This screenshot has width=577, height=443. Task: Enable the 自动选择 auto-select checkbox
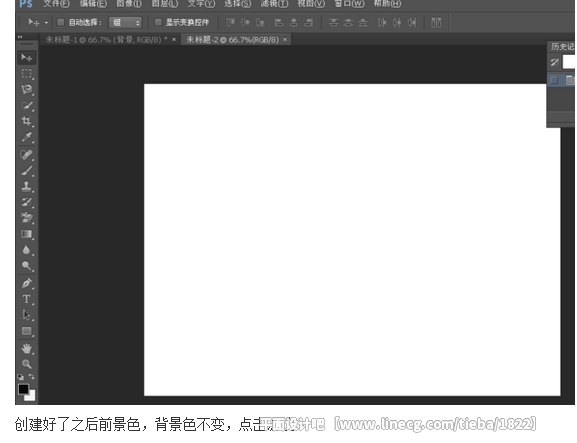pyautogui.click(x=60, y=22)
